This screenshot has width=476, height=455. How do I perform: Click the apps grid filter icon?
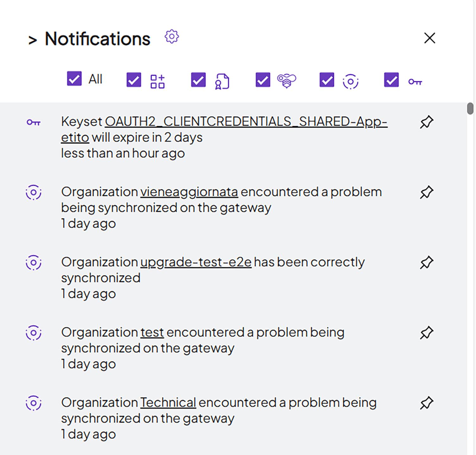tap(157, 81)
